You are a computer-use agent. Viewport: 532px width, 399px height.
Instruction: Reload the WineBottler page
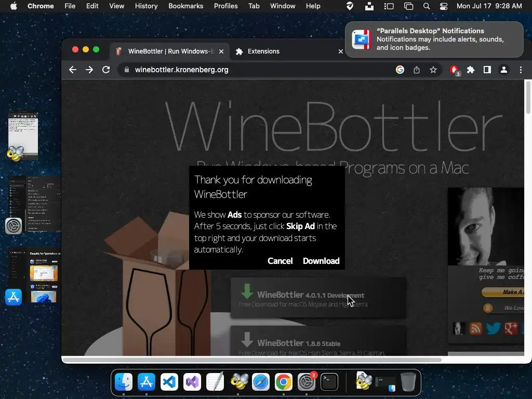[106, 70]
